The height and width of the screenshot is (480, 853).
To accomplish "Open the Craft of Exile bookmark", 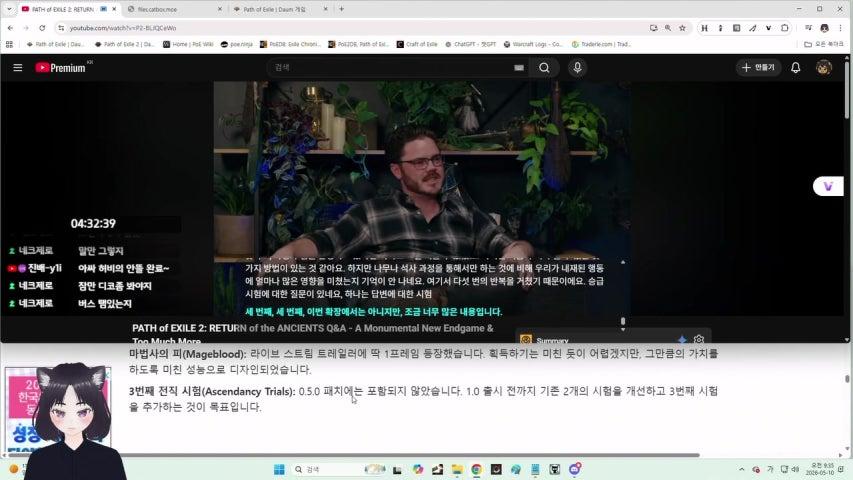I will point(417,44).
